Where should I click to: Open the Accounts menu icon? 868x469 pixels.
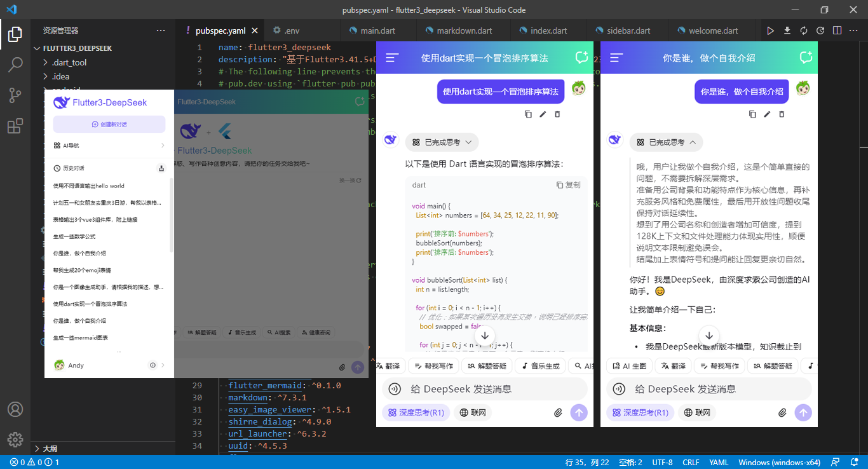tap(15, 409)
